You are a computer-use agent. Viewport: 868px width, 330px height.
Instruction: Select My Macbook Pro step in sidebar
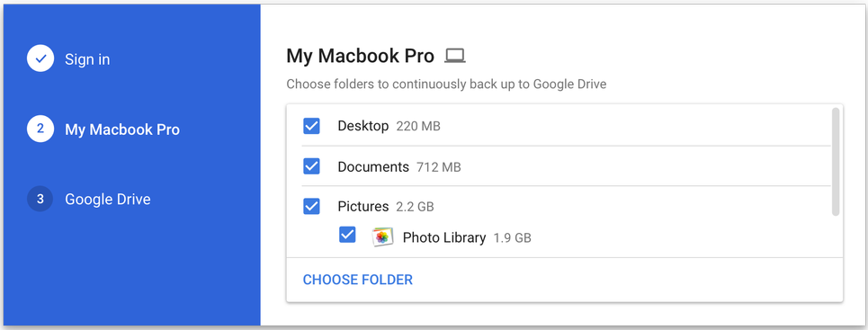(122, 129)
